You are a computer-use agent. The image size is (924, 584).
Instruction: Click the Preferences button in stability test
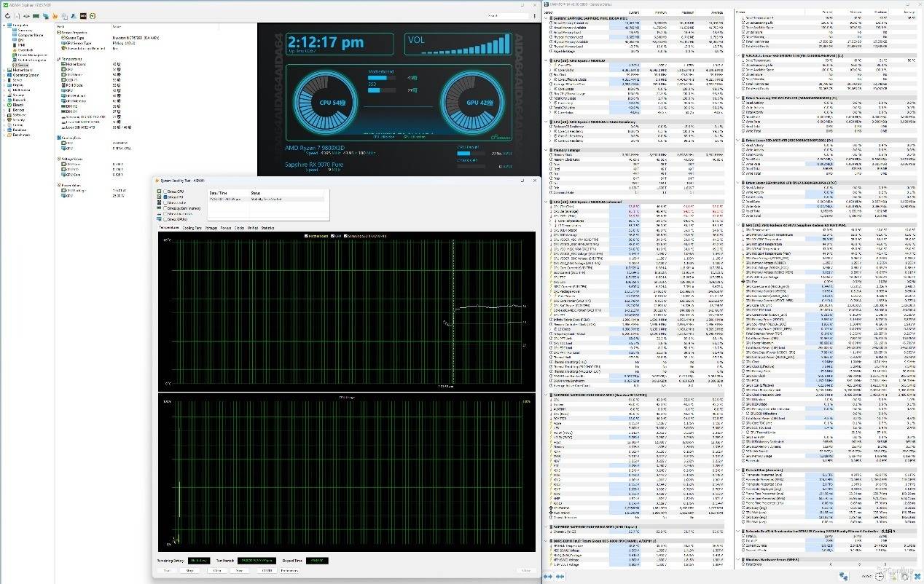point(289,570)
